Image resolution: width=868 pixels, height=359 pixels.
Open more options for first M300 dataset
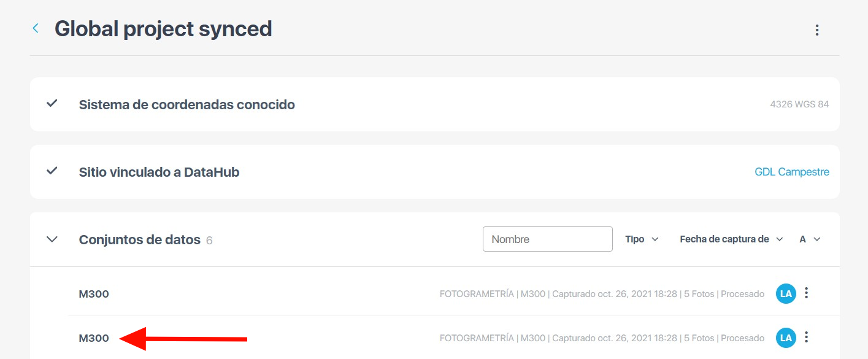[x=807, y=293]
